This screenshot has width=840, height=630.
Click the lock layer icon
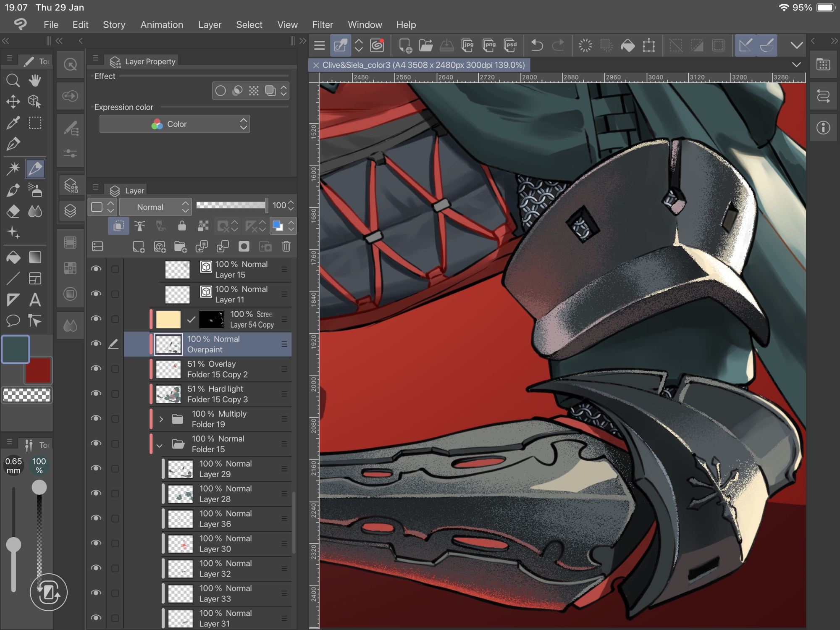pos(181,226)
